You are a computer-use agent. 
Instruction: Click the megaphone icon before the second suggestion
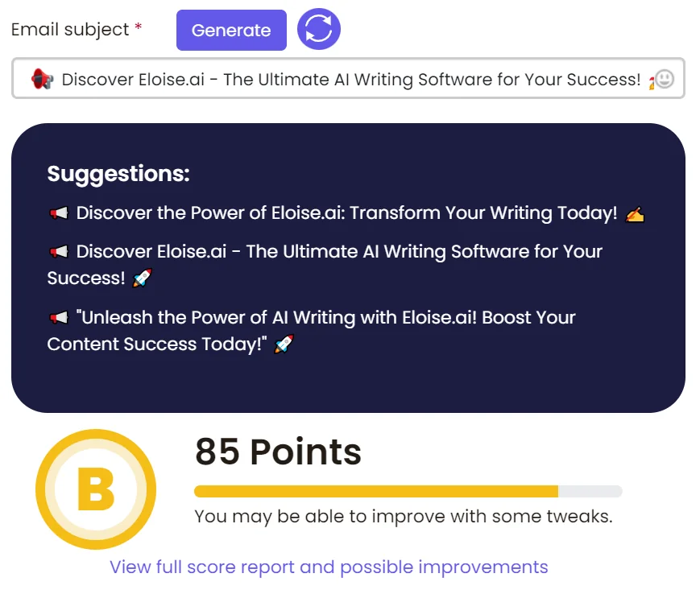pos(60,251)
